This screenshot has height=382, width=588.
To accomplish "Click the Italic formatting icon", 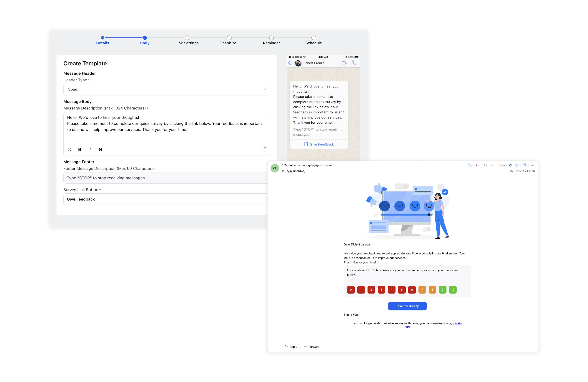I will 90,149.
